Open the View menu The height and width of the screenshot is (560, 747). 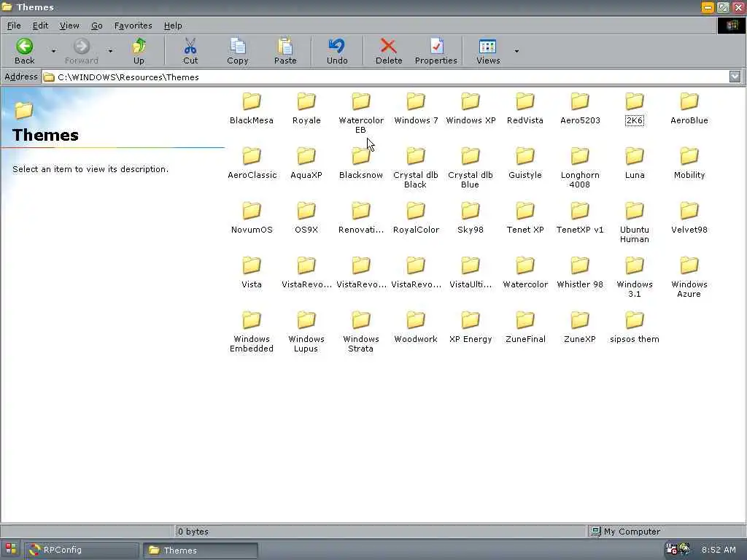pyautogui.click(x=69, y=26)
